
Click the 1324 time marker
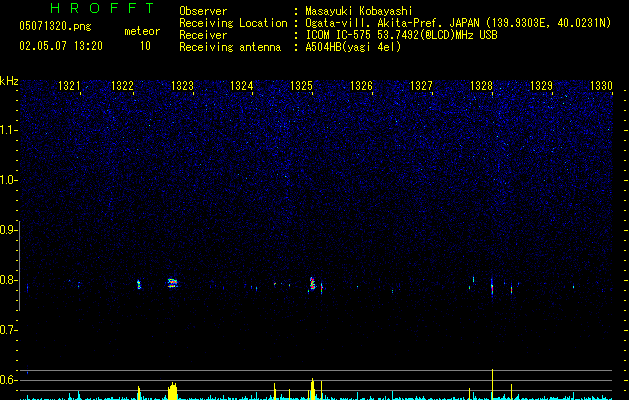pyautogui.click(x=242, y=86)
